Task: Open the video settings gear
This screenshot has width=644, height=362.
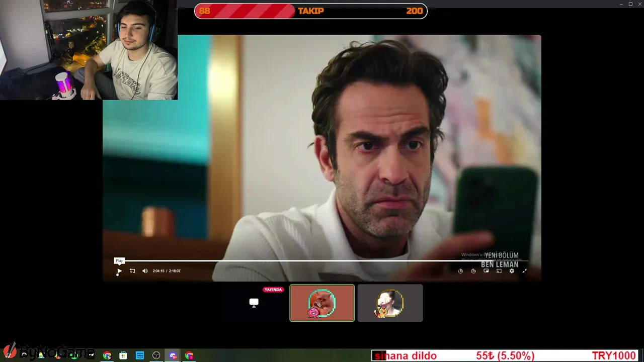Action: coord(512,271)
